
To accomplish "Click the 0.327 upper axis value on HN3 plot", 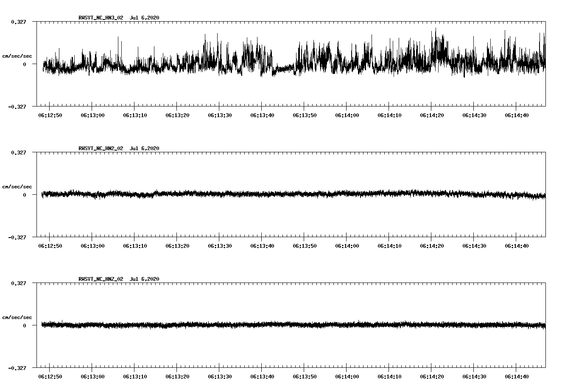I will pyautogui.click(x=18, y=22).
